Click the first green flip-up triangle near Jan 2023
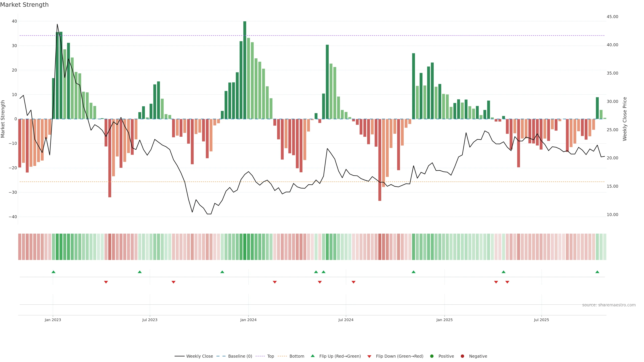The height and width of the screenshot is (362, 644). click(x=53, y=272)
